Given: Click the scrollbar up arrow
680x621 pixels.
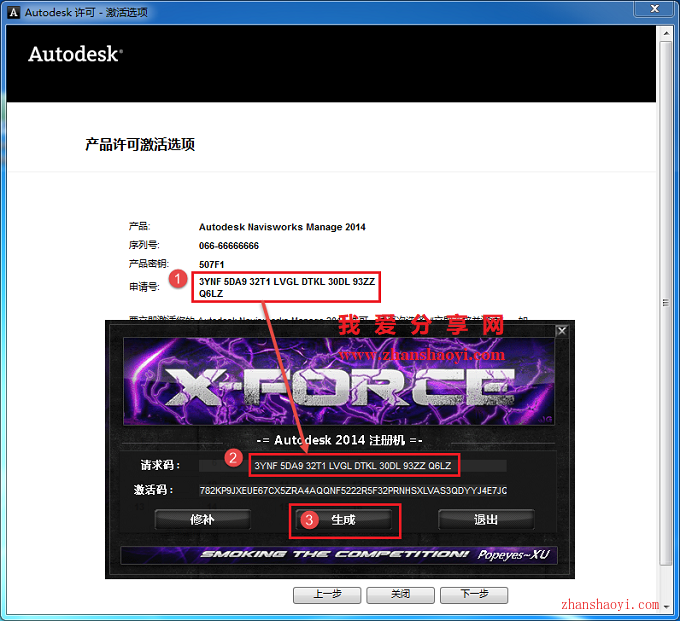Looking at the screenshot, I should click(666, 33).
